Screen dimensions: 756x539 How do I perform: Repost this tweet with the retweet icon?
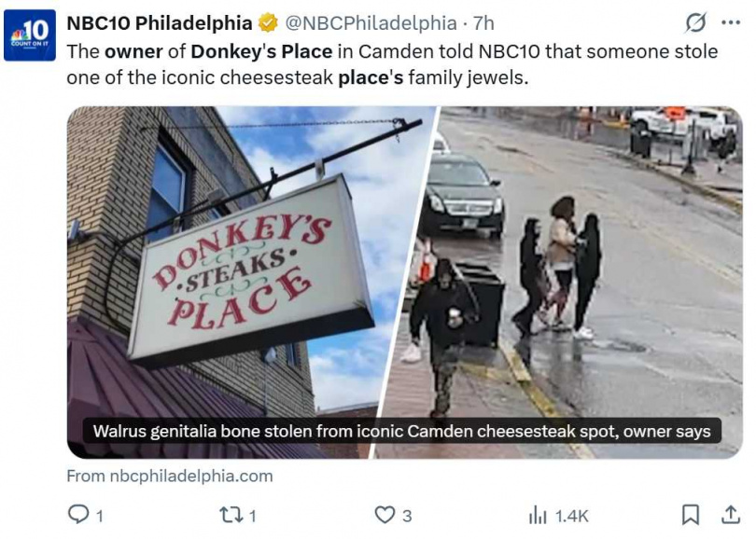(231, 515)
